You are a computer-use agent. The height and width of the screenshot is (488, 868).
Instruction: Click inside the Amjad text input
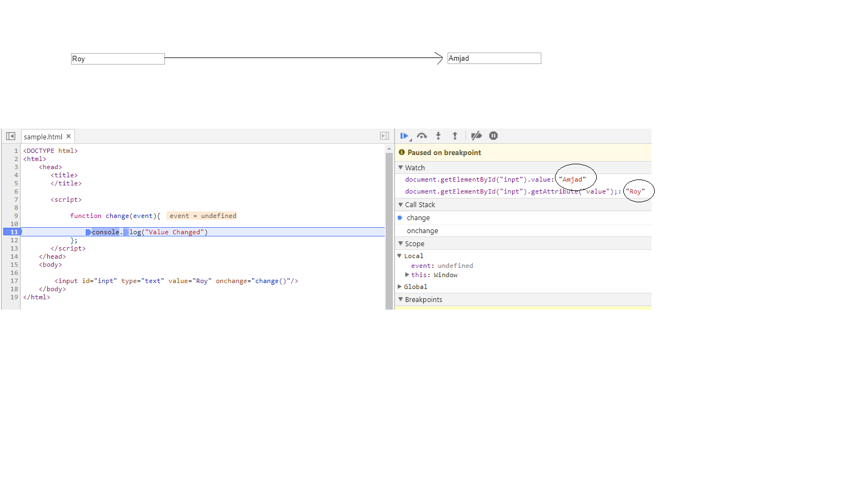pyautogui.click(x=494, y=58)
